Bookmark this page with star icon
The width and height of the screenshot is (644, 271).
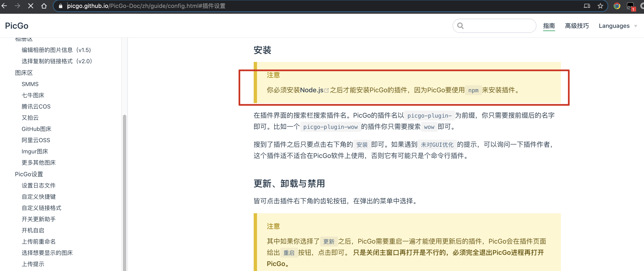pyautogui.click(x=600, y=6)
